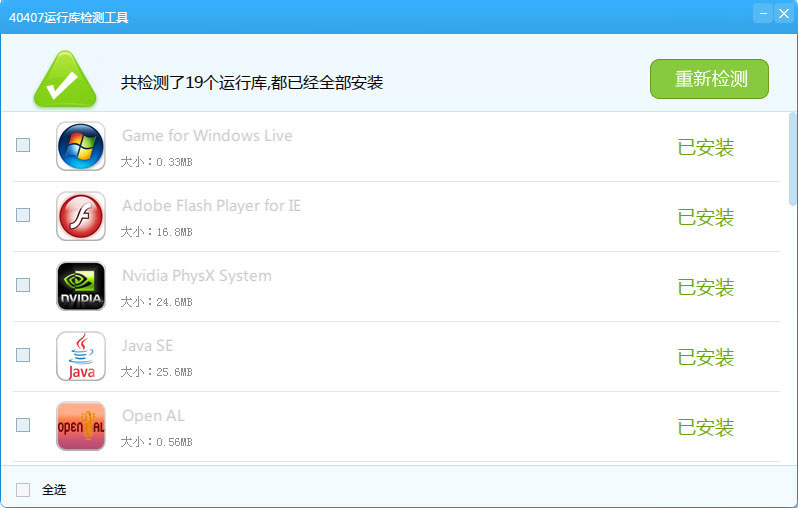798x508 pixels.
Task: Click the 重新检测 re-detect button
Action: [709, 79]
